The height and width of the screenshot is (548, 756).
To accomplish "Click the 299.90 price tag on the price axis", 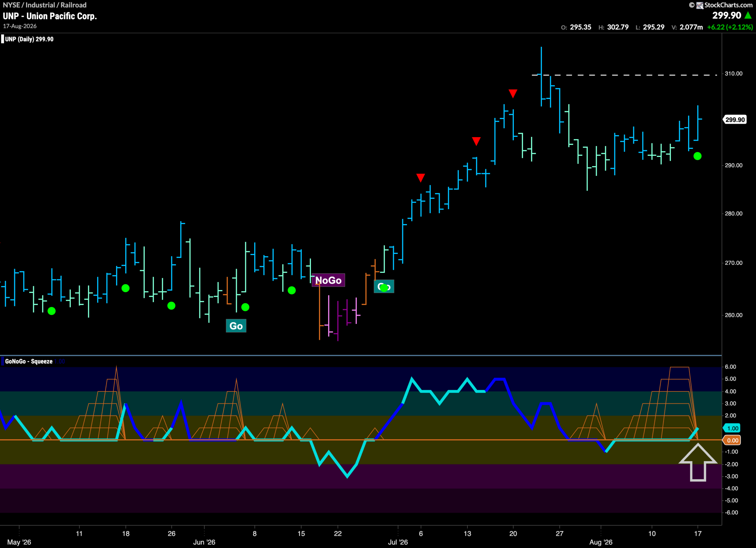I will pyautogui.click(x=735, y=120).
